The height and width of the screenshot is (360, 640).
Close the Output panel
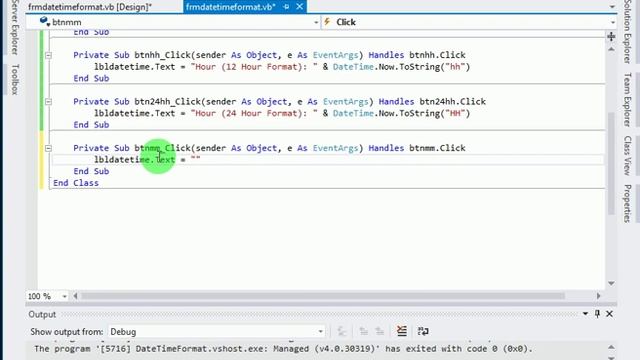[609, 313]
